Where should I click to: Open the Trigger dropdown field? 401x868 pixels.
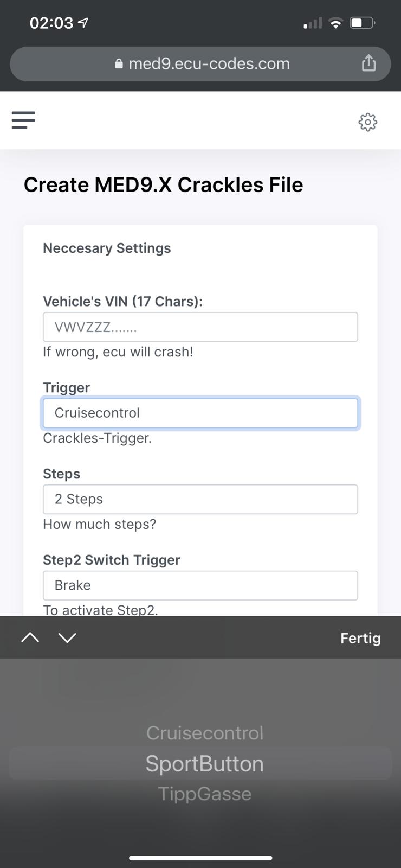point(200,413)
